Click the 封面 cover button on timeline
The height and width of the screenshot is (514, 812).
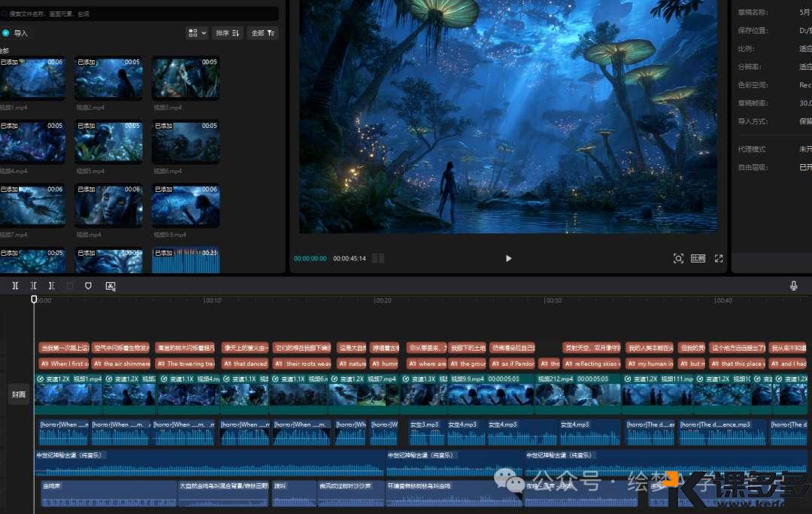tap(19, 394)
